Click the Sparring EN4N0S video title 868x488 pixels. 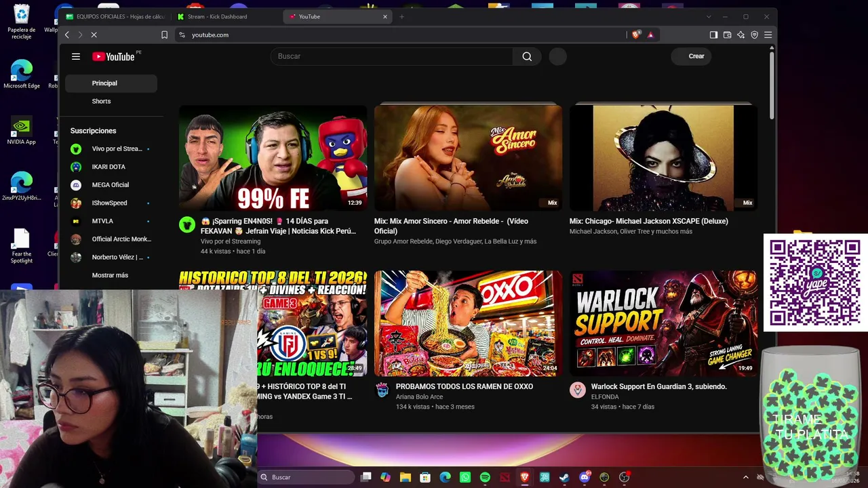click(x=278, y=226)
